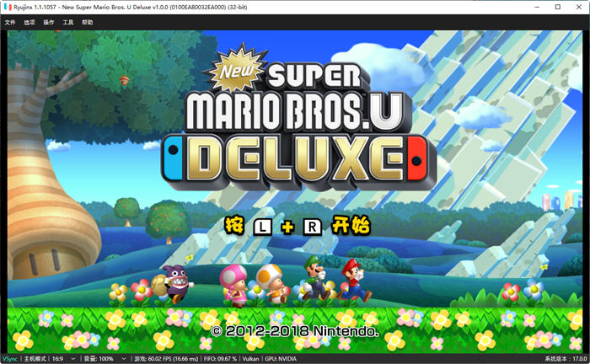Minimize the Ryujinx window
590x364 pixels.
[x=538, y=7]
